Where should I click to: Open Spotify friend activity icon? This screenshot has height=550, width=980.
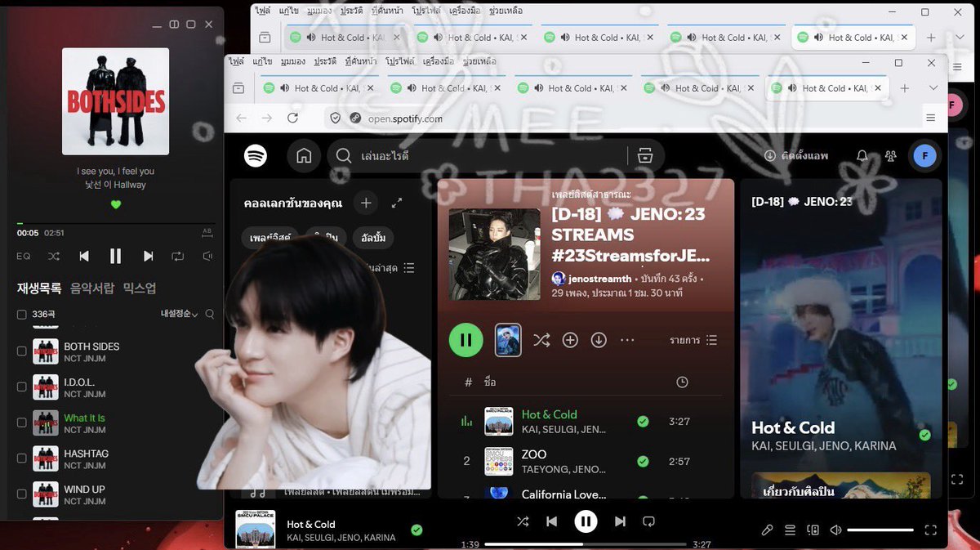(890, 155)
